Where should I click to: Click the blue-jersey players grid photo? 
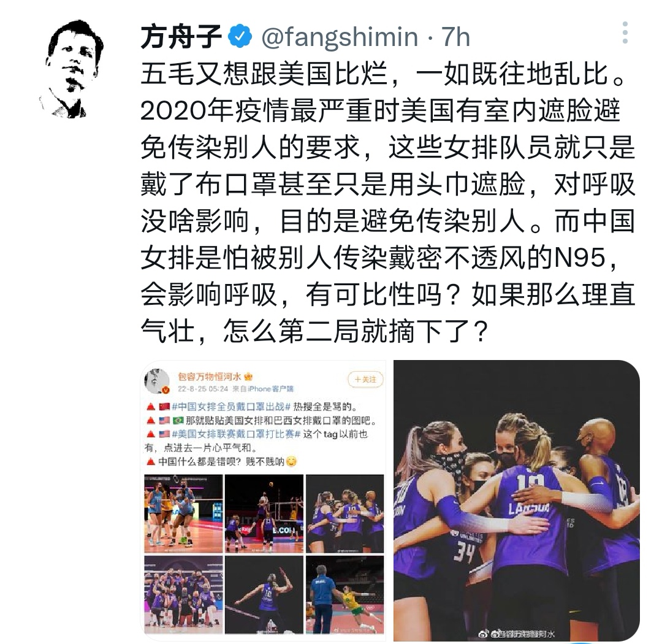point(183,513)
